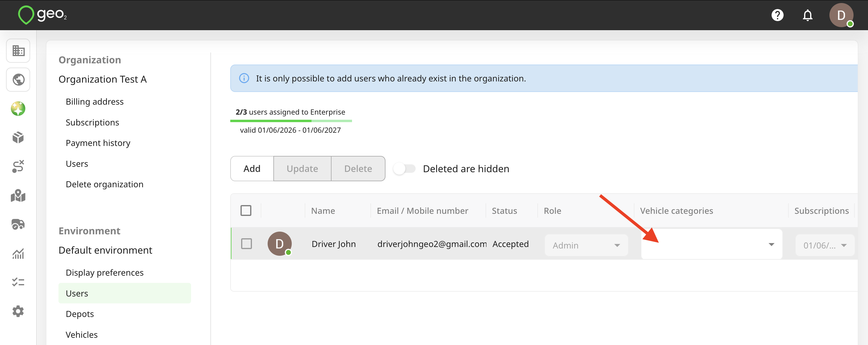Open the map marker sidebar icon

(18, 195)
